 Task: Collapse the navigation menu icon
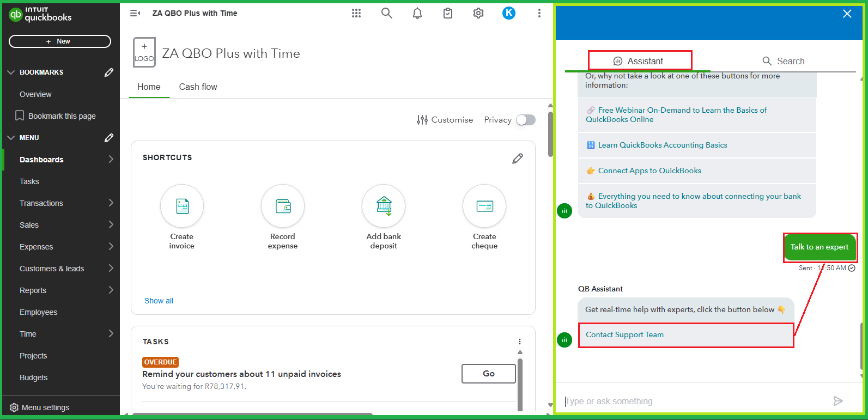135,13
